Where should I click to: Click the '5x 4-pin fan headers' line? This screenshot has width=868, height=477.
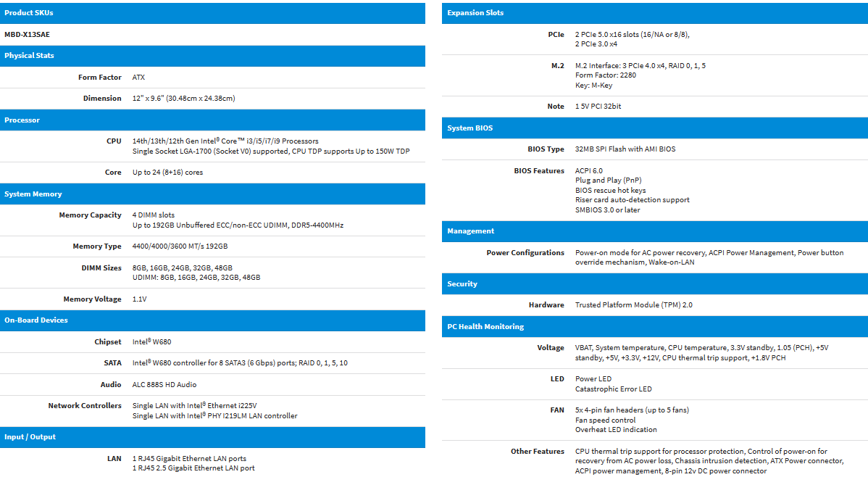coord(633,410)
